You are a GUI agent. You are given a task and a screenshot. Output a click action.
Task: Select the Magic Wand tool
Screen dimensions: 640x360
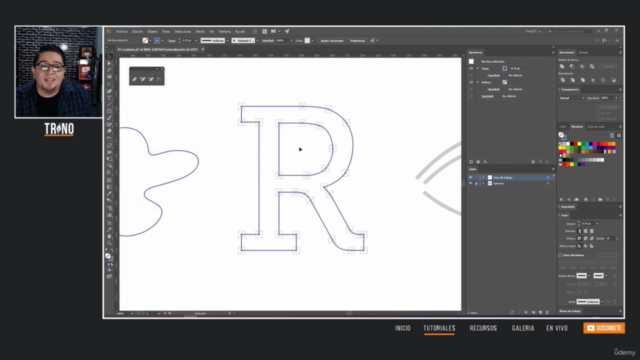[109, 70]
